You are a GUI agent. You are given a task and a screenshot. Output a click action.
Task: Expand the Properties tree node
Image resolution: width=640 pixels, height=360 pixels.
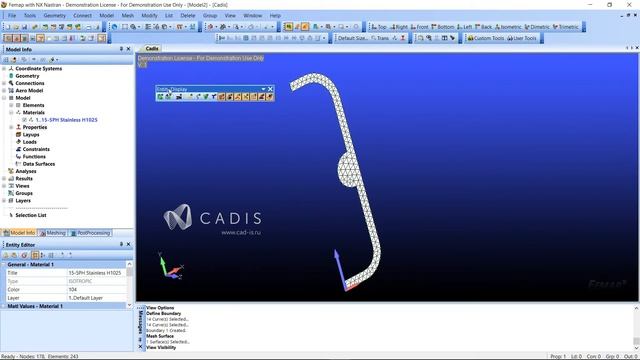(x=11, y=127)
